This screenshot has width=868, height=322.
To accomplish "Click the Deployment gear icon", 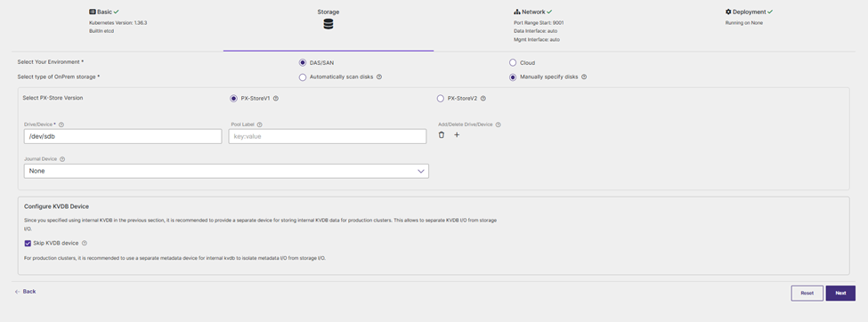I will 728,12.
